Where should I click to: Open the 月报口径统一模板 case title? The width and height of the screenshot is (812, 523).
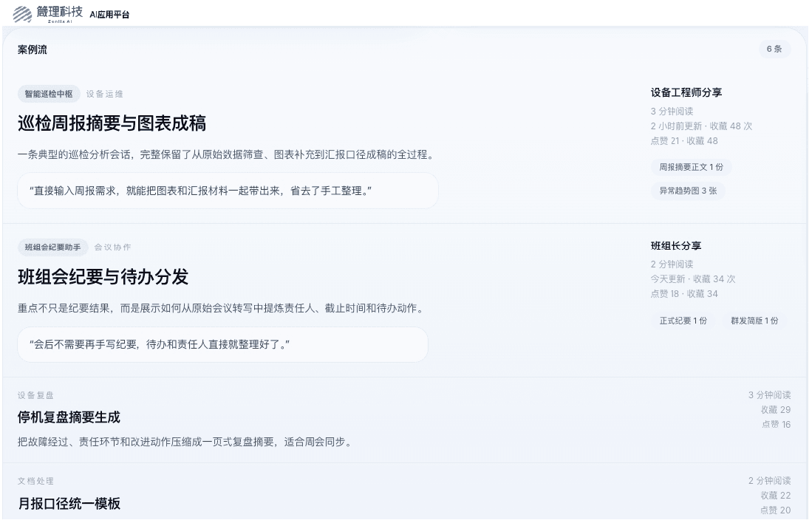click(x=69, y=503)
